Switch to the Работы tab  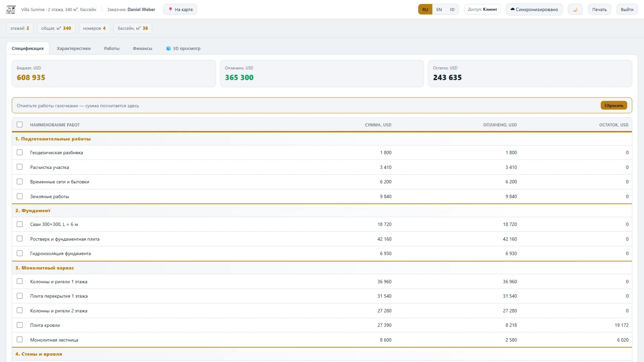(x=112, y=48)
